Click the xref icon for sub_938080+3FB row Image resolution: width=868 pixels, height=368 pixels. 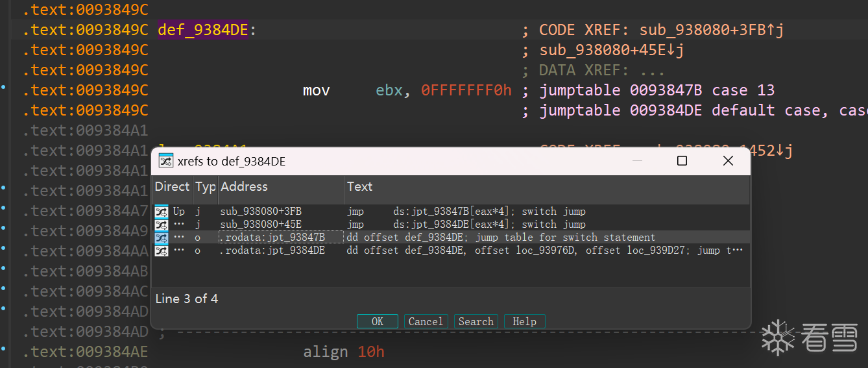click(x=162, y=212)
